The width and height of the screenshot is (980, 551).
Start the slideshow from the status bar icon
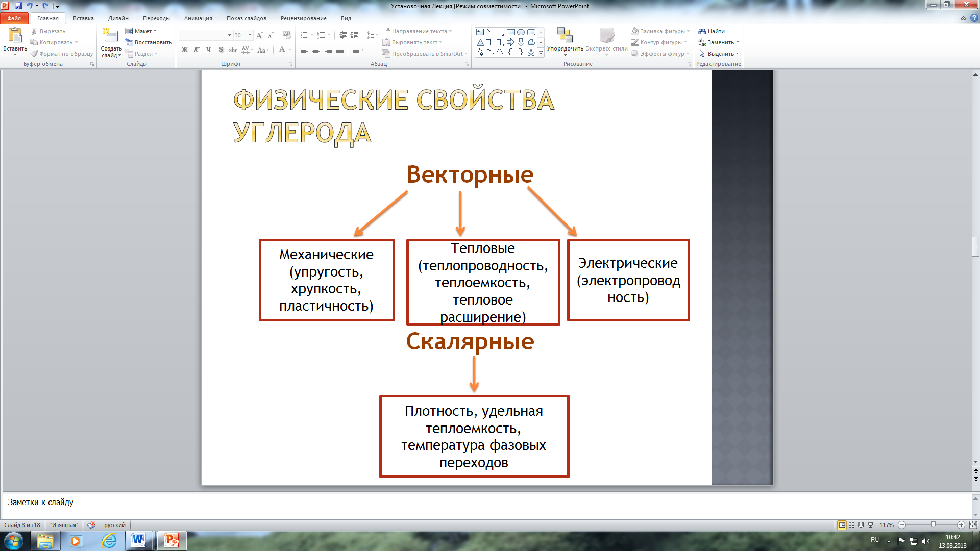point(871,525)
